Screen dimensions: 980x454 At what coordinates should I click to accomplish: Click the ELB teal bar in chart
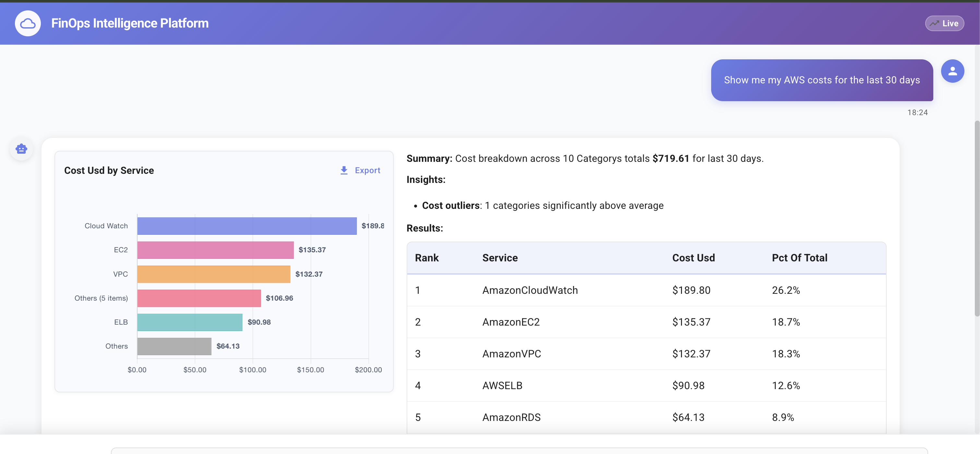(x=190, y=322)
